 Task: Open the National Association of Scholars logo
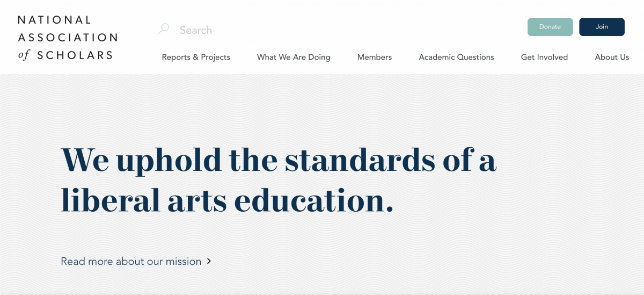pos(68,37)
